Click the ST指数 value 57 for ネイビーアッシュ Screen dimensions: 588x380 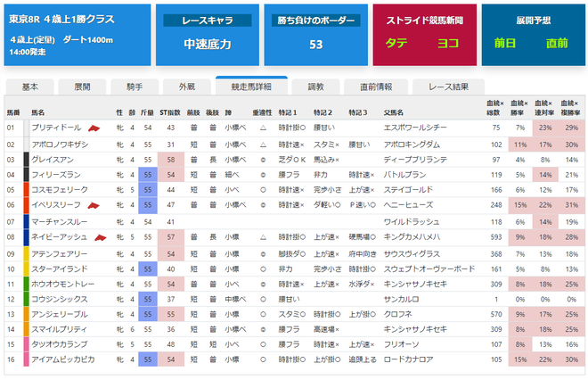pyautogui.click(x=171, y=237)
